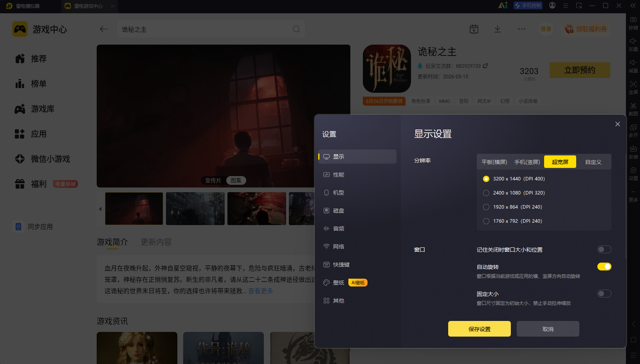This screenshot has width=640, height=364.
Task: Copy the player group number 882929733
Action: click(x=485, y=66)
